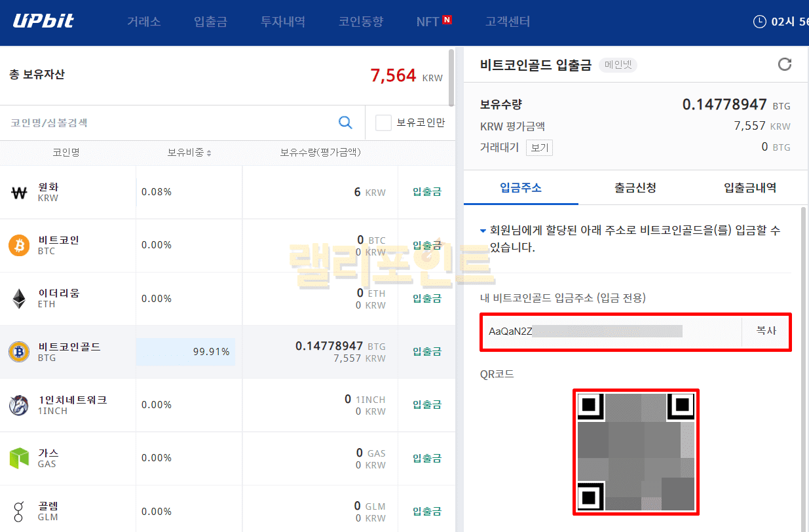Click the 입출금 link for 원화 KRW
Viewport: 809px width, 532px height.
point(426,192)
